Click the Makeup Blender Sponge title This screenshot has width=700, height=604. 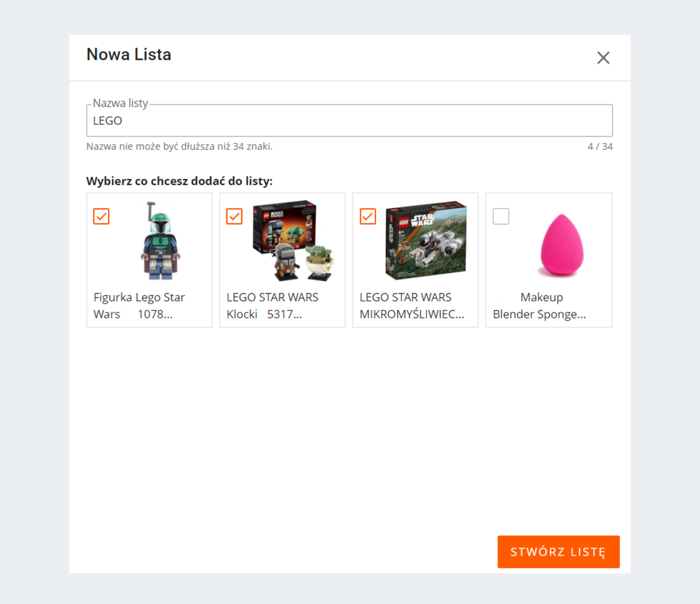tap(540, 306)
